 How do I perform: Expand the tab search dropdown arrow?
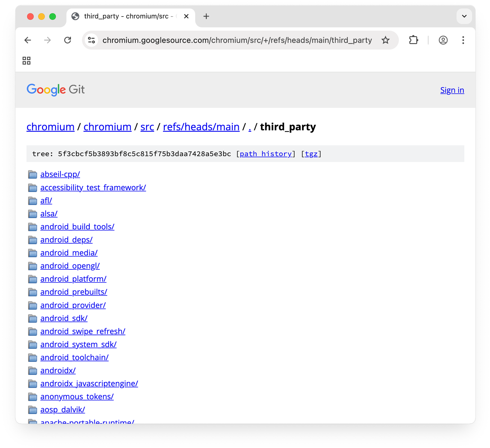pos(464,16)
